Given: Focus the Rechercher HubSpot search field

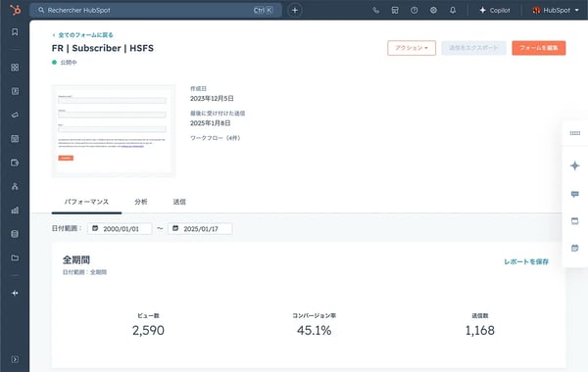Looking at the screenshot, I should [x=156, y=10].
